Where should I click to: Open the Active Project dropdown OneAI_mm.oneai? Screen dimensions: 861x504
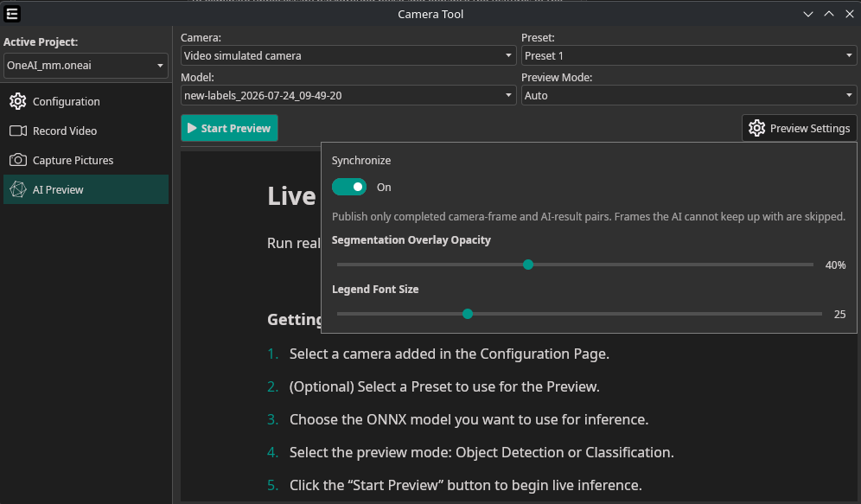[86, 66]
